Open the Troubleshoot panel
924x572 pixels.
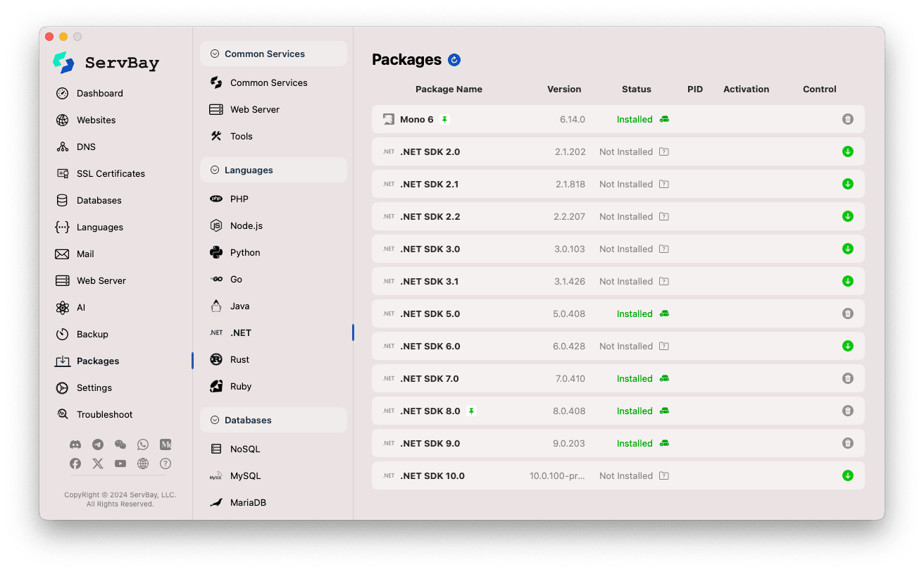tap(105, 414)
